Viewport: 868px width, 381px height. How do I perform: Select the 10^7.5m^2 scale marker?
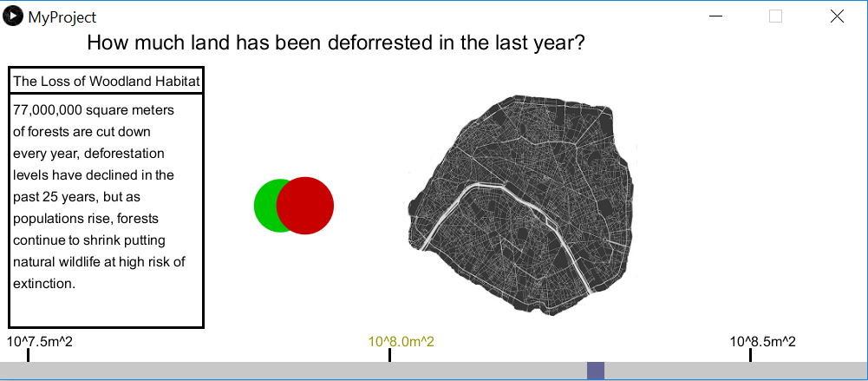coord(39,342)
